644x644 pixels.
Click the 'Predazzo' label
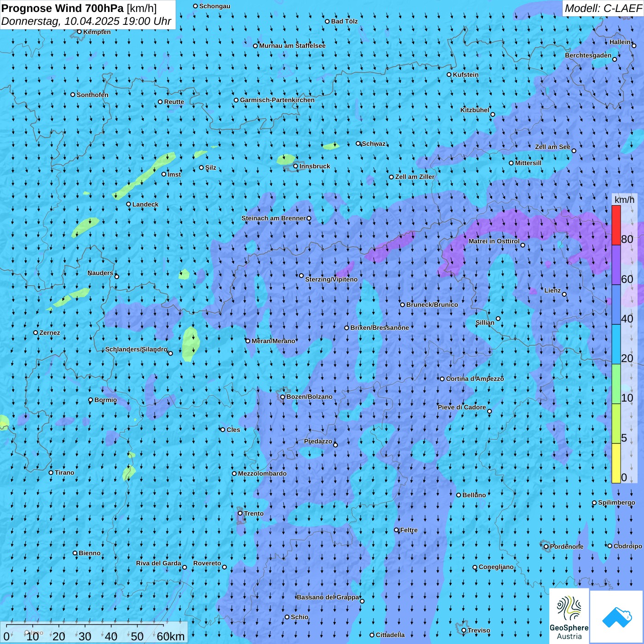pos(318,441)
